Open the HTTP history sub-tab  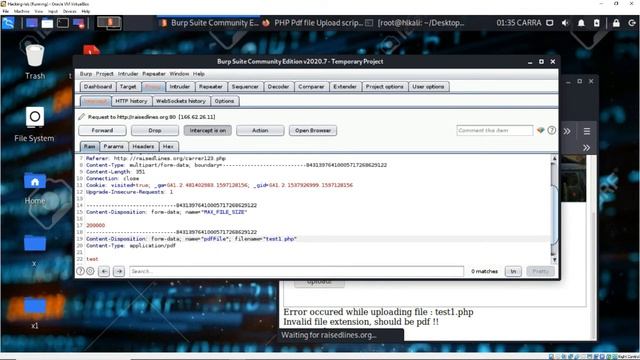131,101
